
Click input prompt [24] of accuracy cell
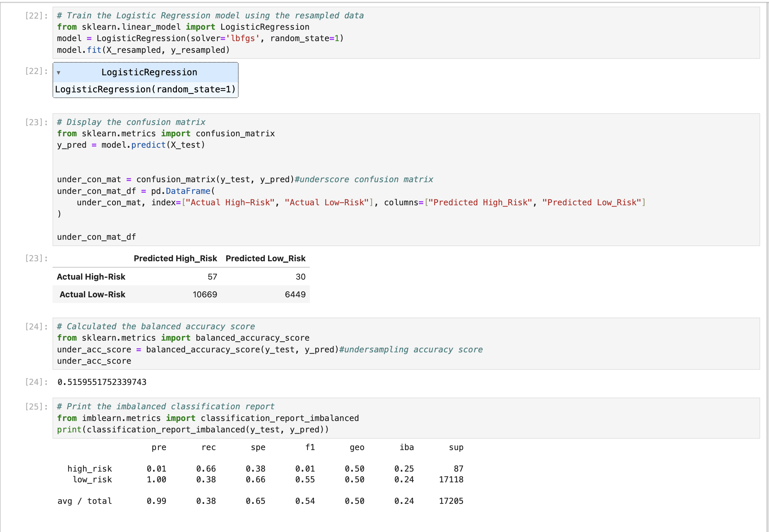click(37, 327)
